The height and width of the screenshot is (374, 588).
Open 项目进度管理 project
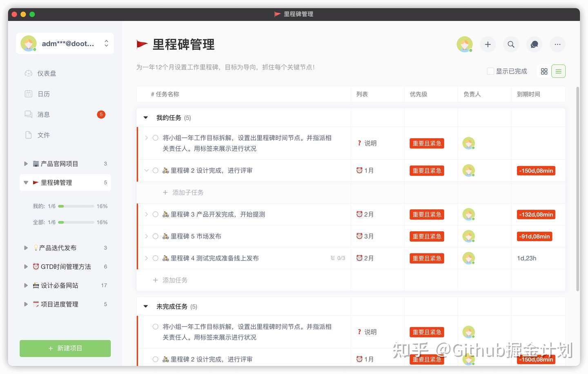[65, 305]
